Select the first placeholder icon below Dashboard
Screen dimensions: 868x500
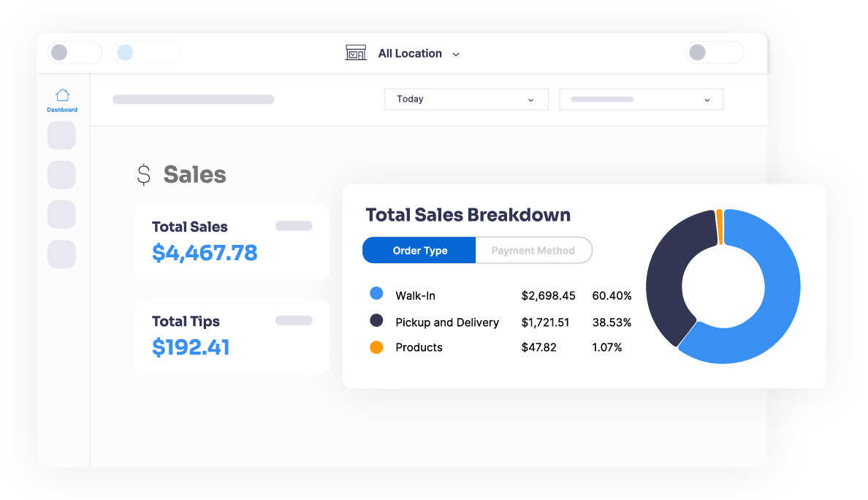click(x=61, y=136)
